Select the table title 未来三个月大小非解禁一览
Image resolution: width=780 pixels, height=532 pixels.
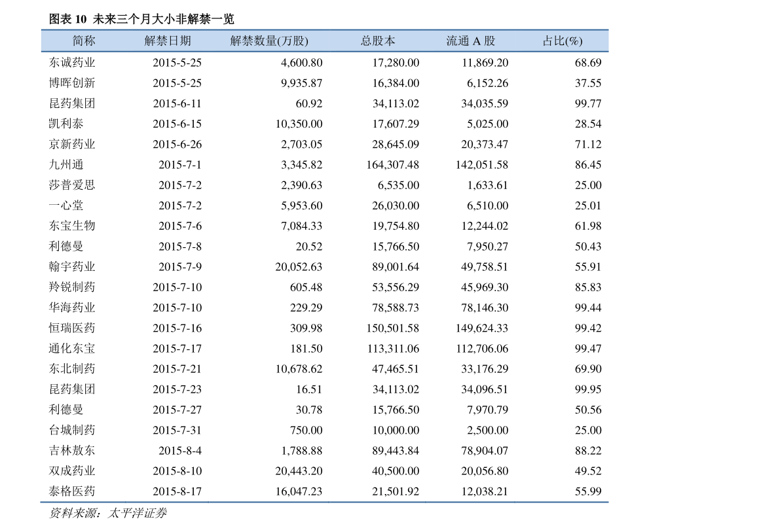(x=163, y=19)
